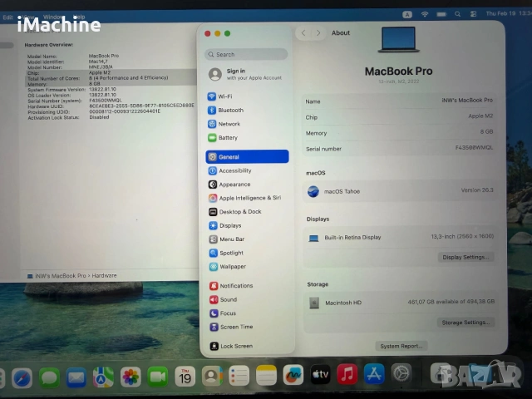Edit the Name field iNW's MacBook Pro
Image resolution: width=532 pixels, height=399 pixels.
pyautogui.click(x=467, y=100)
